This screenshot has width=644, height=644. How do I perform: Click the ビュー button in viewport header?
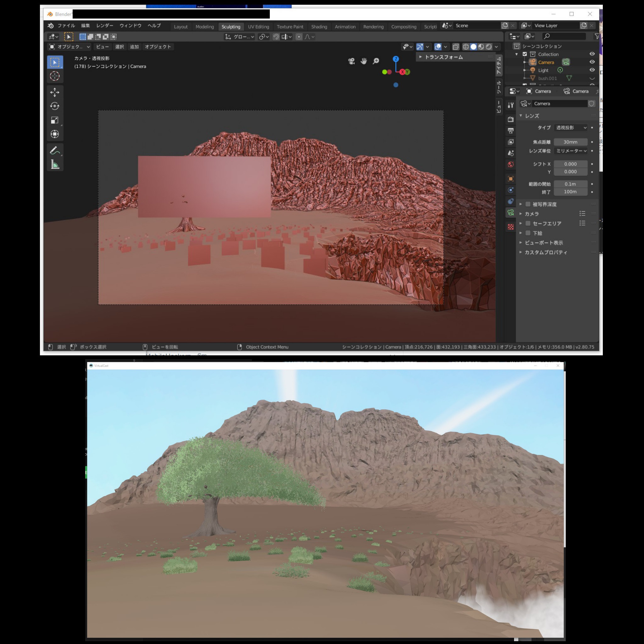pyautogui.click(x=102, y=47)
